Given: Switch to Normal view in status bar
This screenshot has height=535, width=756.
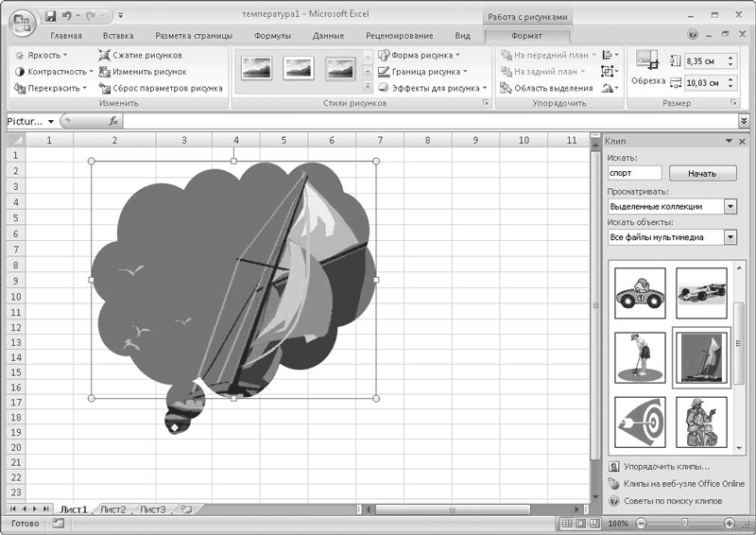Looking at the screenshot, I should [568, 523].
